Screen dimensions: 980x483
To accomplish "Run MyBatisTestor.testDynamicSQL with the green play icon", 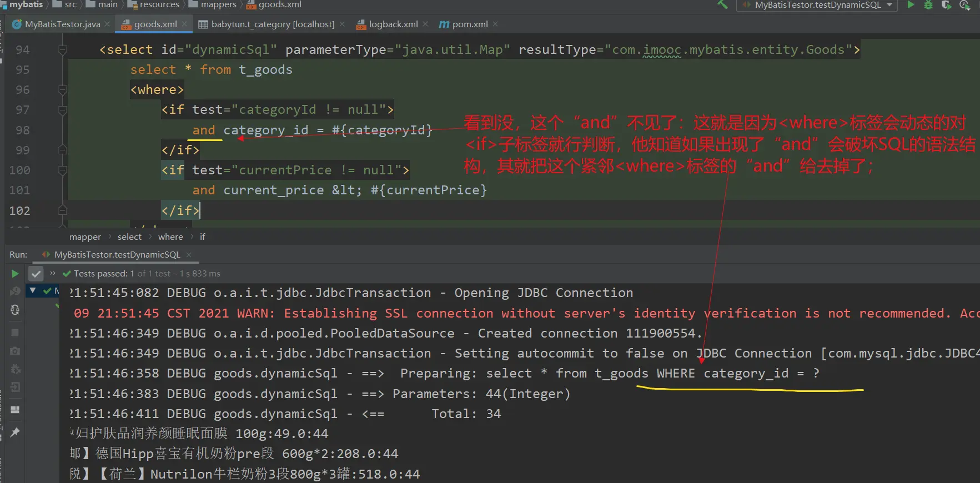I will point(911,5).
